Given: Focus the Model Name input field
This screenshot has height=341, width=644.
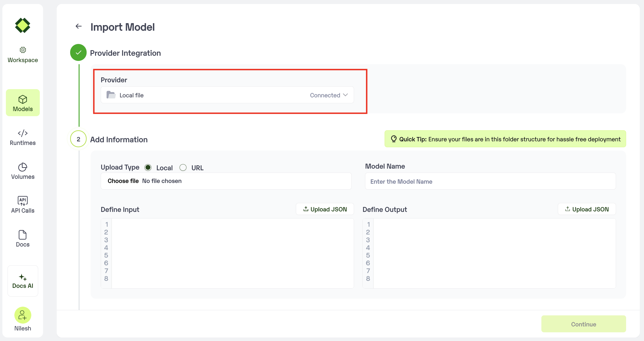Looking at the screenshot, I should tap(490, 181).
